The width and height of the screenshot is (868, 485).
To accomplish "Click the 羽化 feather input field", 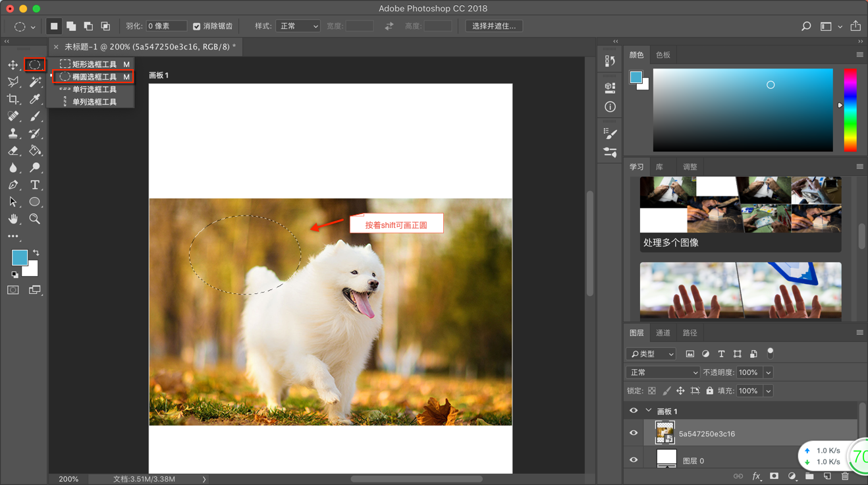I will tap(166, 26).
